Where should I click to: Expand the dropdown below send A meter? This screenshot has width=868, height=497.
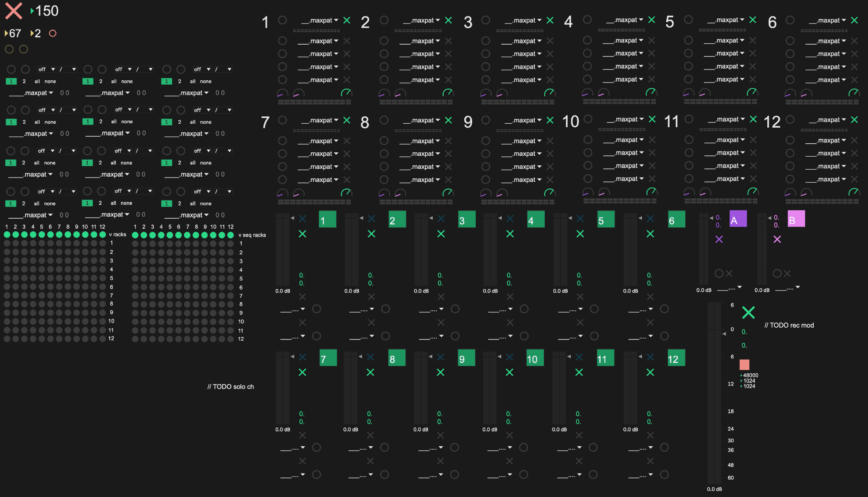click(730, 288)
